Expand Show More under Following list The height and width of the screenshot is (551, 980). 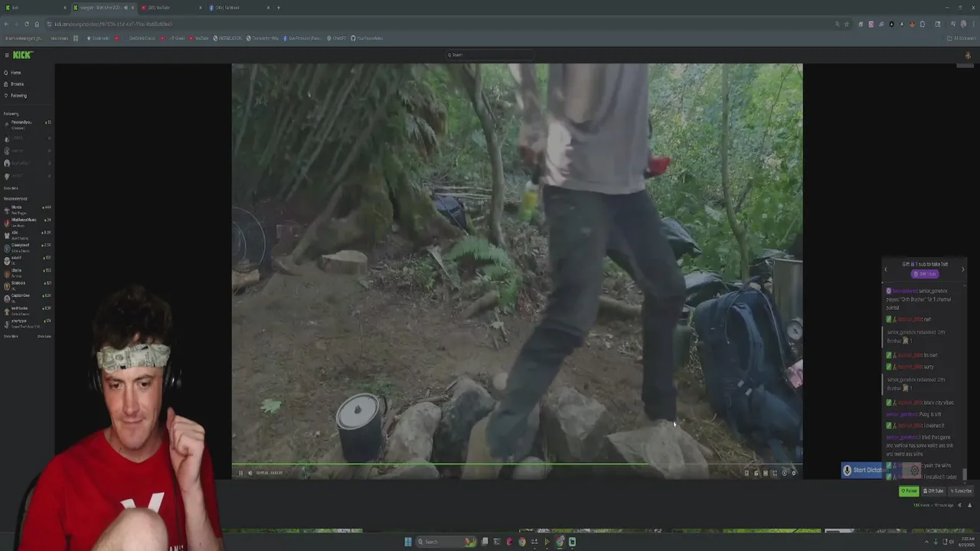tap(11, 188)
